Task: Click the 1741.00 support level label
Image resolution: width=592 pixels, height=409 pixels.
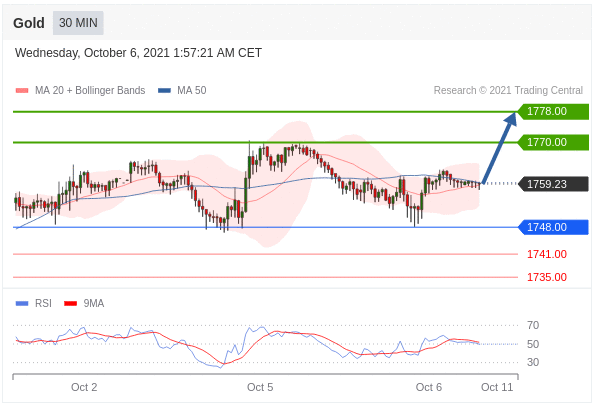Action: coord(547,254)
